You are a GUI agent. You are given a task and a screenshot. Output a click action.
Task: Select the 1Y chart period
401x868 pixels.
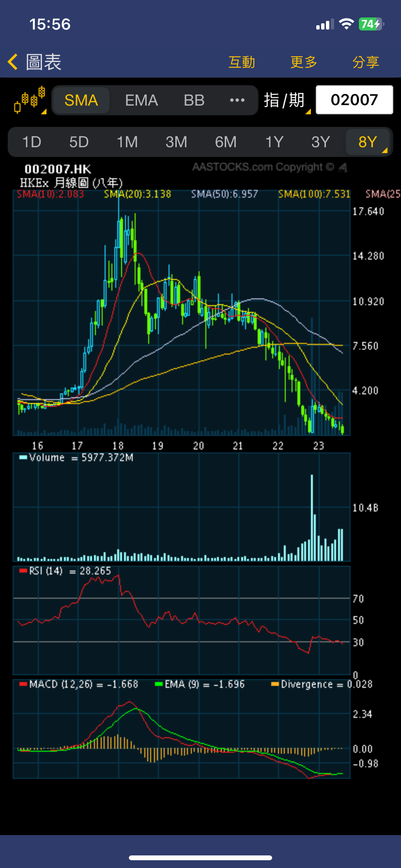(x=274, y=142)
